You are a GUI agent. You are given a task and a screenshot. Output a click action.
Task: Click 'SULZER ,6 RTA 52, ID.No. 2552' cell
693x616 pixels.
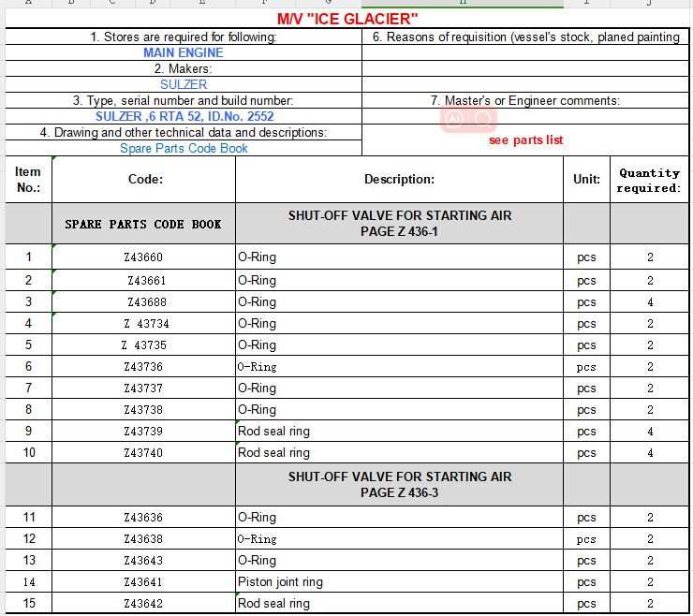[184, 116]
